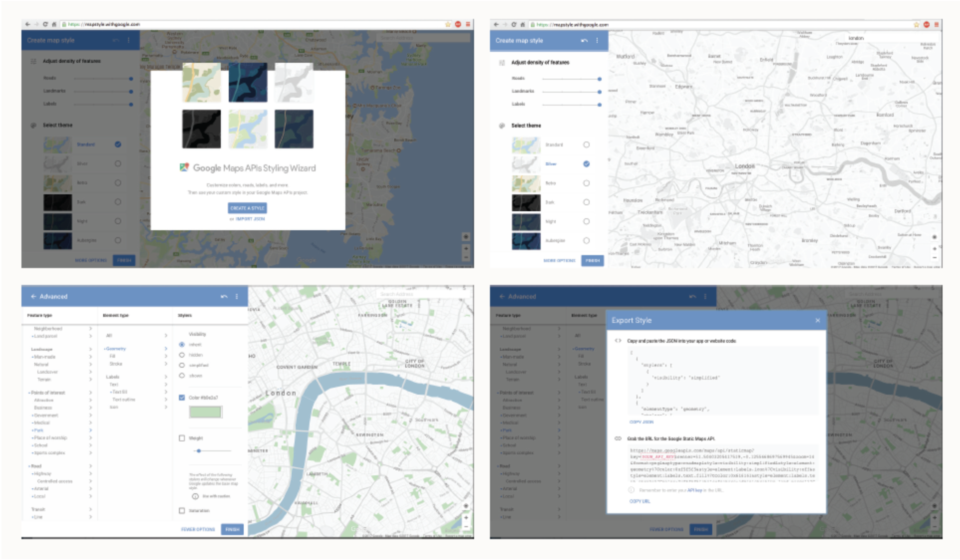Enable the Weight checkbox in Stylers

[x=182, y=438]
